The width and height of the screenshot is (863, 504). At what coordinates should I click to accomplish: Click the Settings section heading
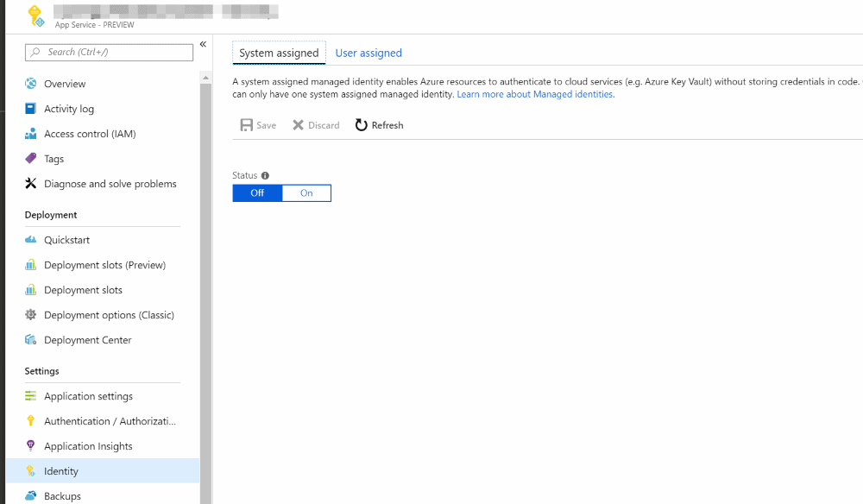(x=41, y=371)
